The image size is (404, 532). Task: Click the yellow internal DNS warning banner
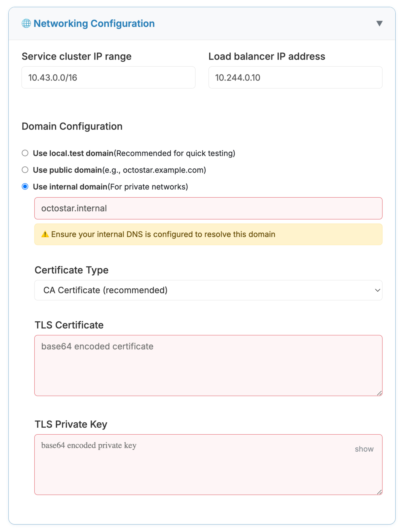208,234
